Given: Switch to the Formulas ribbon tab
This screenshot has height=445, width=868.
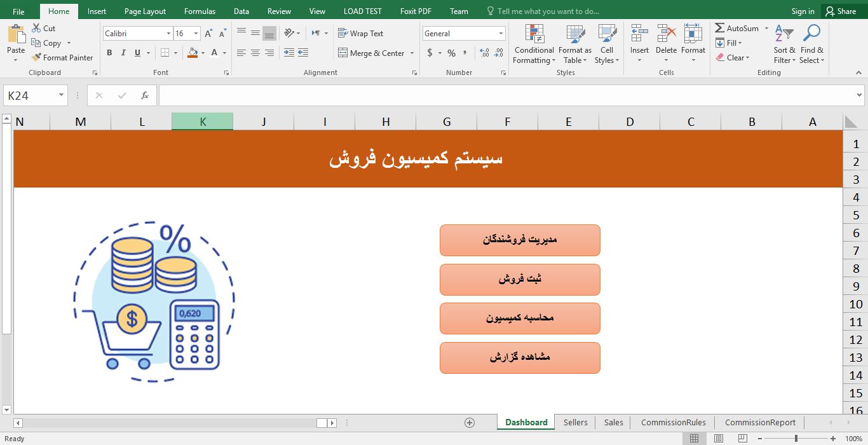Looking at the screenshot, I should (200, 11).
